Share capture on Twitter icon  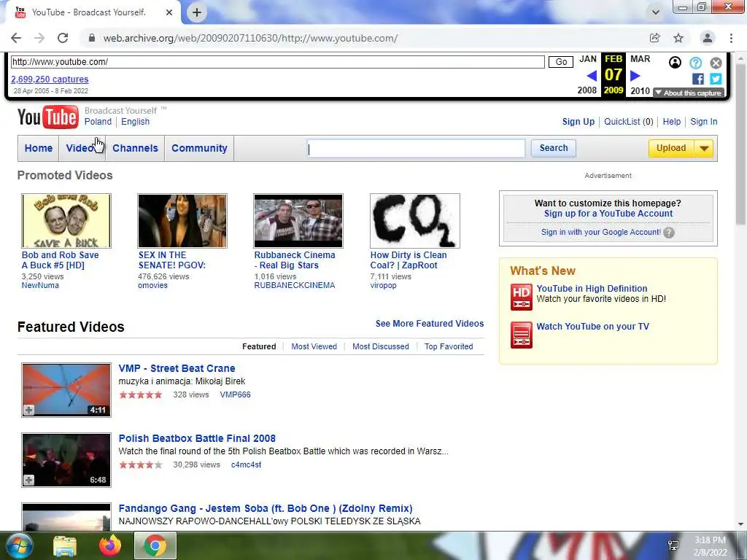[716, 79]
